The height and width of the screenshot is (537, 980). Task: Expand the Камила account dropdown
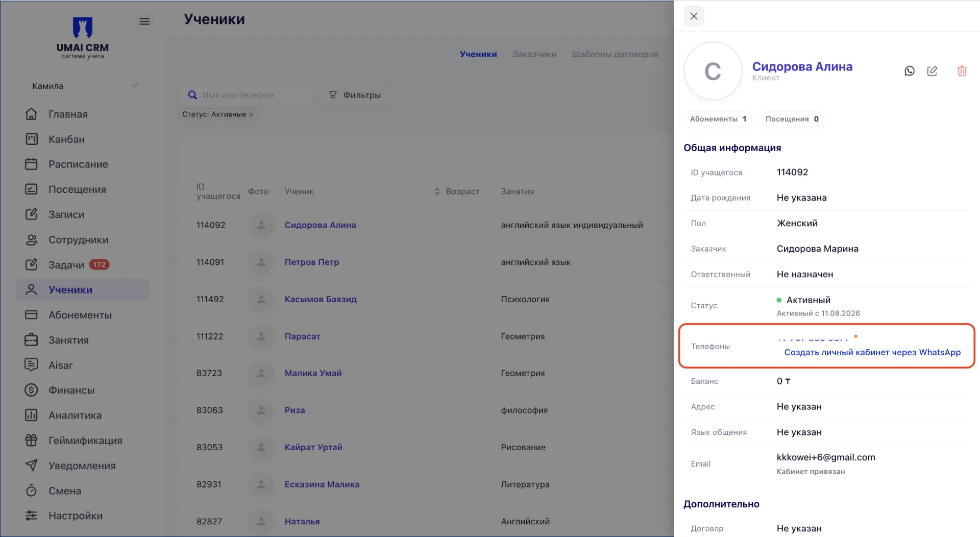pyautogui.click(x=83, y=86)
